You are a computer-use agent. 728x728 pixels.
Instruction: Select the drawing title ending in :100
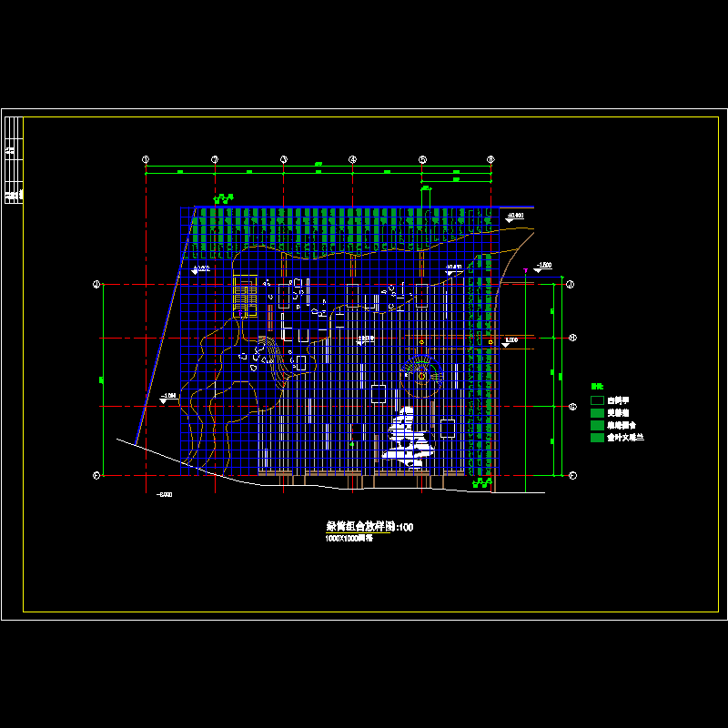point(369,526)
